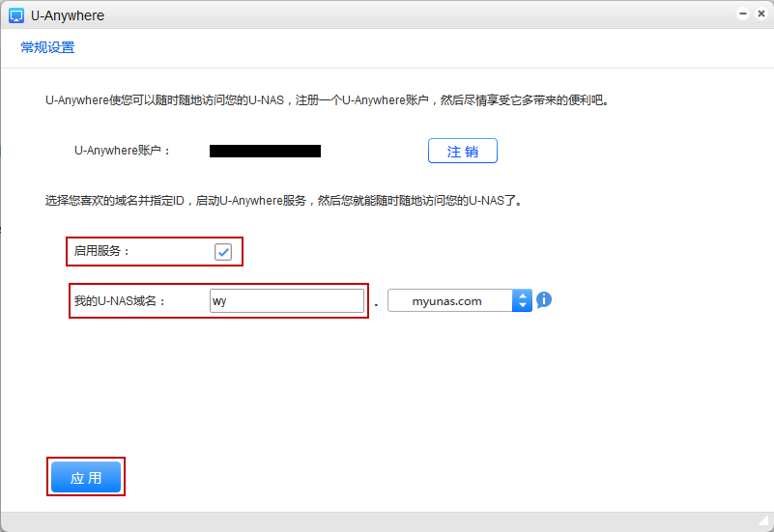Open the info tooltip icon beside myunas.com
Image resolution: width=774 pixels, height=532 pixels.
point(543,299)
